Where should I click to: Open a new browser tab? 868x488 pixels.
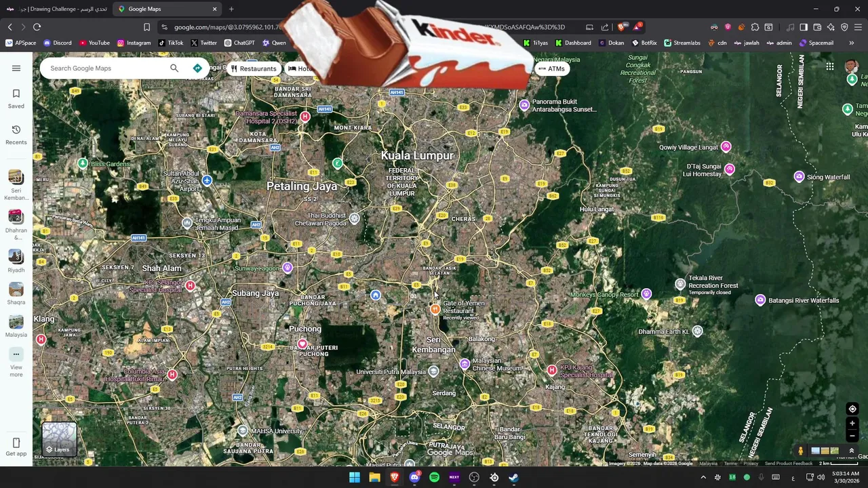(231, 9)
